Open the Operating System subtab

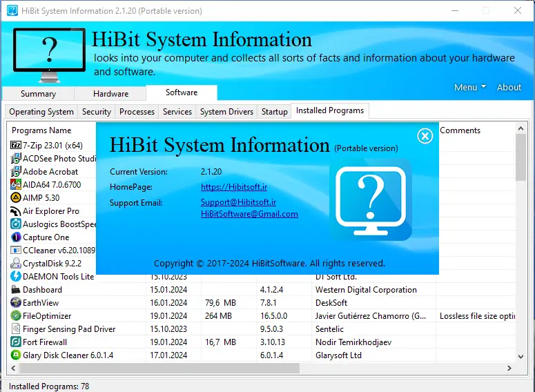[x=41, y=112]
